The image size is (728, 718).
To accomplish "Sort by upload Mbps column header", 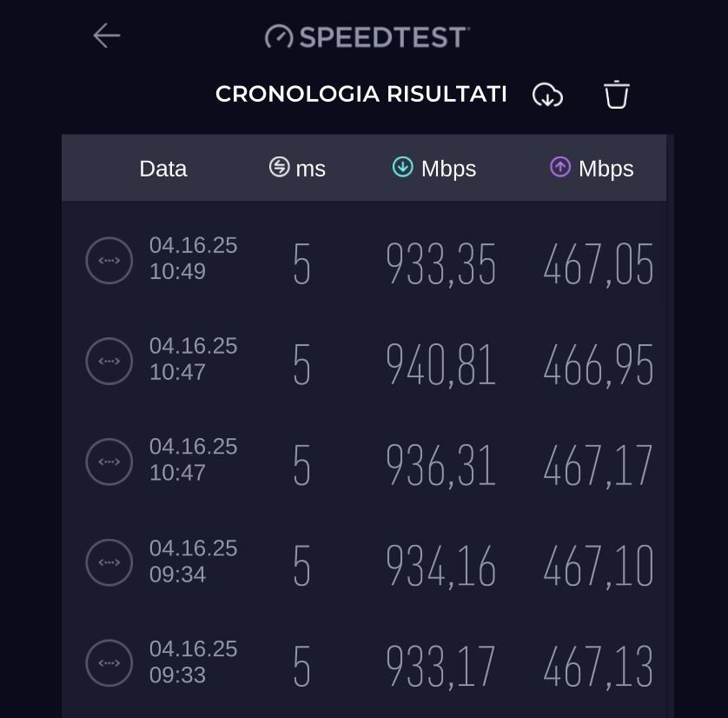I will pos(606,169).
